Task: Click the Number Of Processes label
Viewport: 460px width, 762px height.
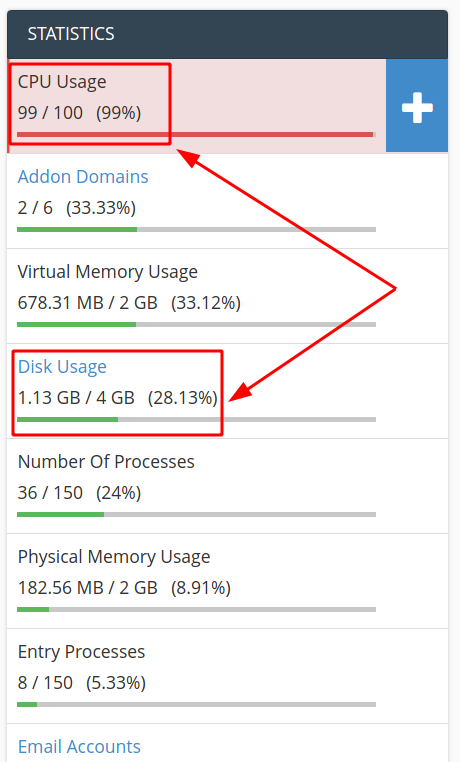Action: click(106, 462)
